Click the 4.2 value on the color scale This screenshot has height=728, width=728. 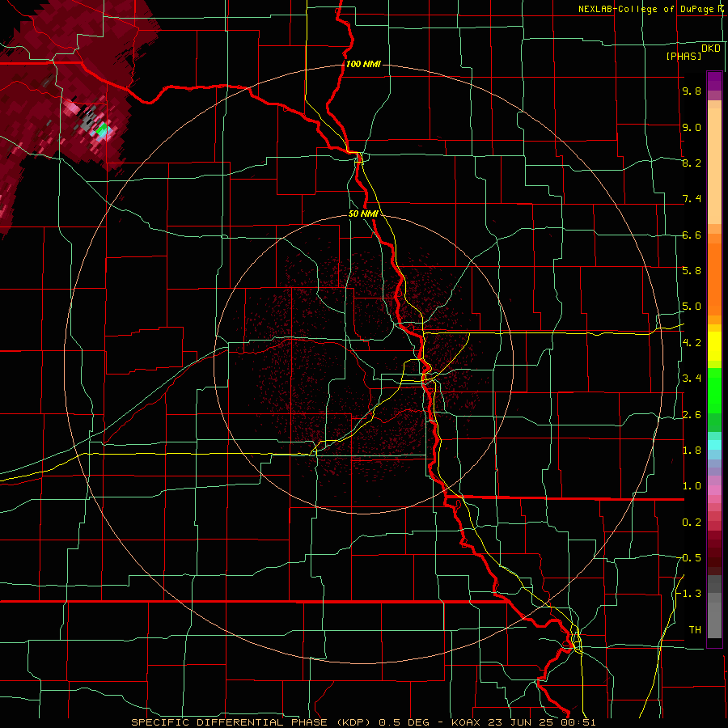tap(692, 343)
